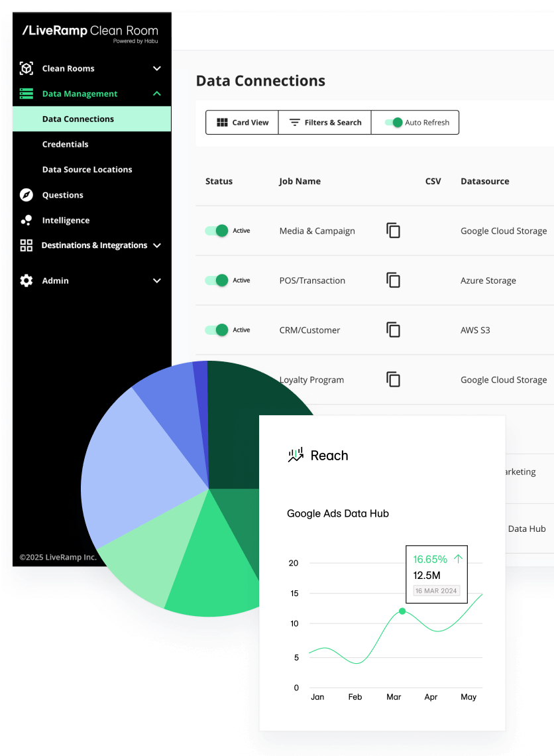This screenshot has height=756, width=554.
Task: Toggle Active status for POS/Transaction
Action: pyautogui.click(x=216, y=280)
